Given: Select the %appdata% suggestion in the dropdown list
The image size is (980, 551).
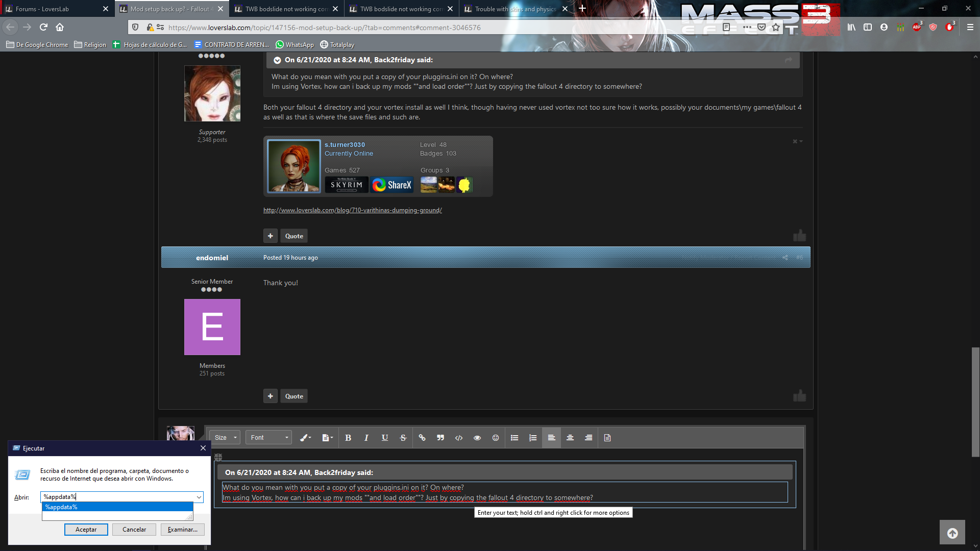Looking at the screenshot, I should point(117,507).
